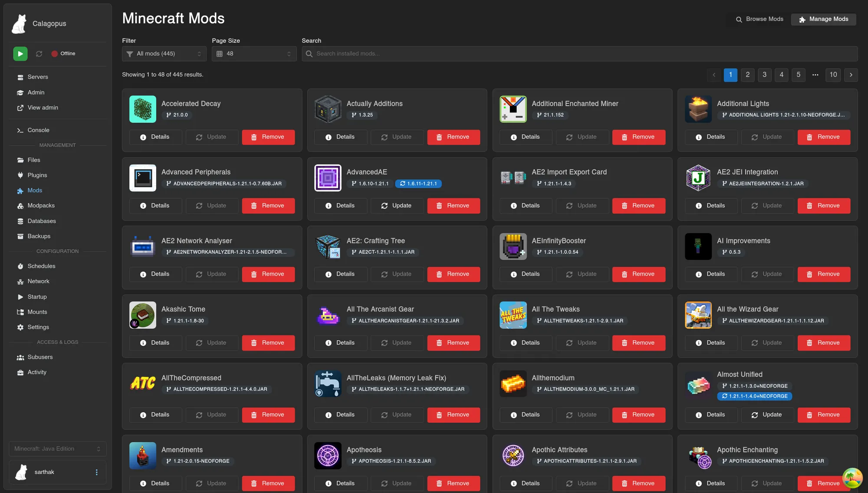The height and width of the screenshot is (493, 868).
Task: Click the All the Wizard Gear mod icon
Action: coord(698,315)
